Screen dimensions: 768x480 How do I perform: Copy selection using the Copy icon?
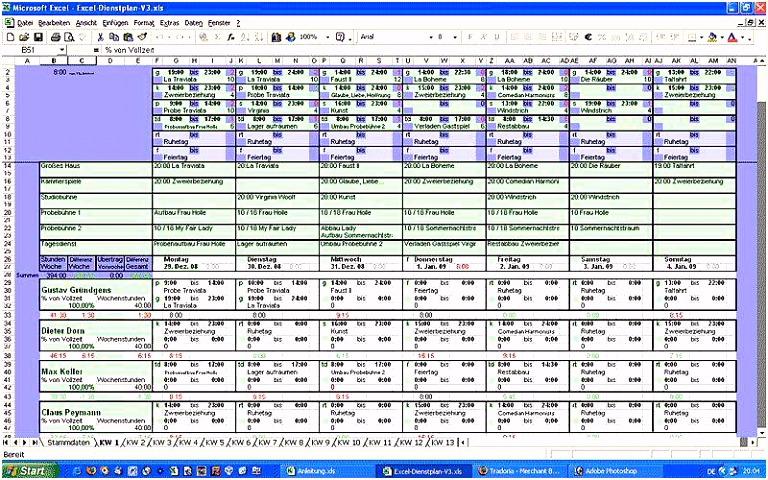point(114,37)
